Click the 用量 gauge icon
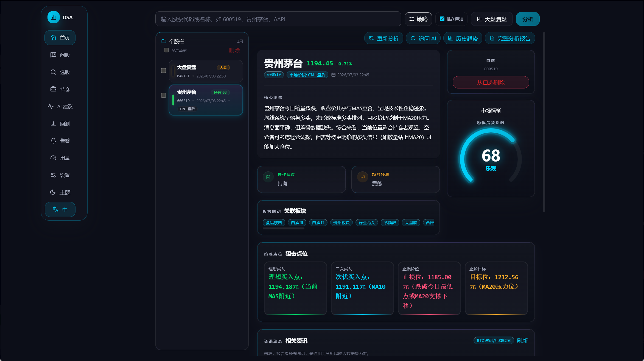 tap(53, 158)
